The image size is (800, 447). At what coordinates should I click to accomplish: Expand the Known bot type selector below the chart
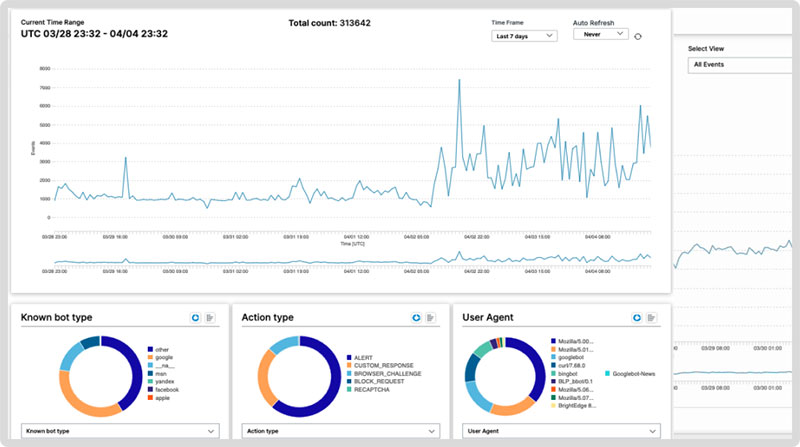(x=119, y=430)
